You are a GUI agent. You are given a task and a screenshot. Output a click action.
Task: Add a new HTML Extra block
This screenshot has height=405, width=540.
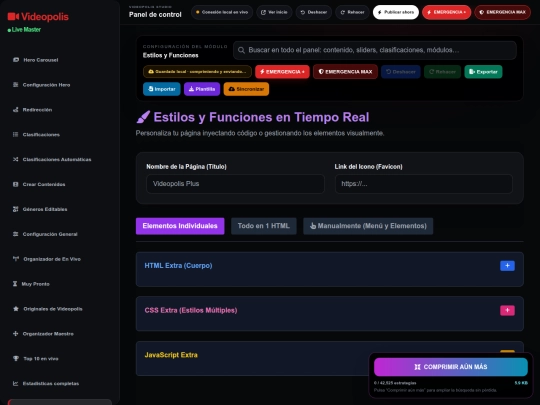click(507, 266)
